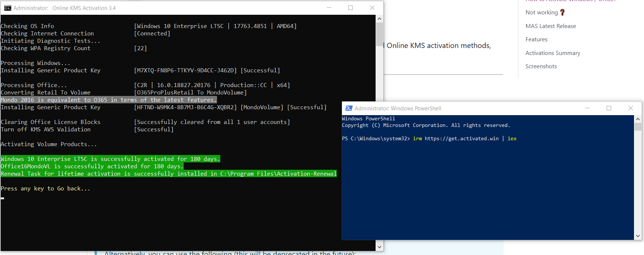Image resolution: width=644 pixels, height=255 pixels.
Task: Open 'MAS Latest Release' sidebar link
Action: coord(550,26)
